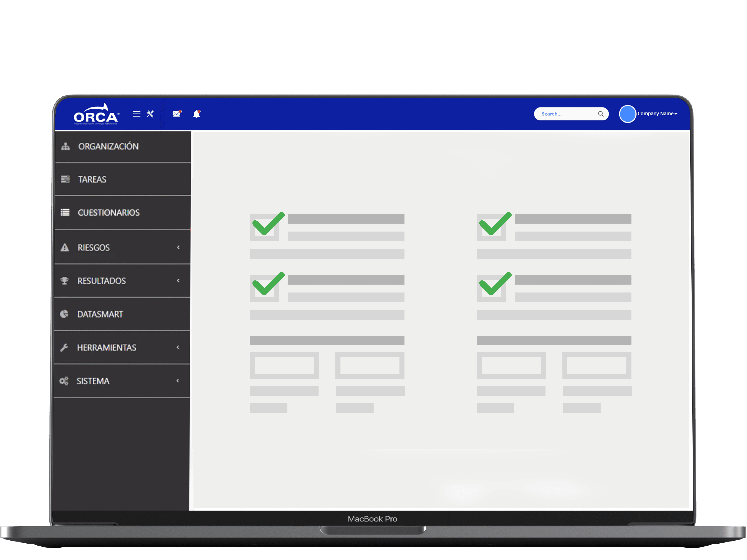Open the crossed tools icon in header
Image resolution: width=747 pixels, height=560 pixels.
150,114
